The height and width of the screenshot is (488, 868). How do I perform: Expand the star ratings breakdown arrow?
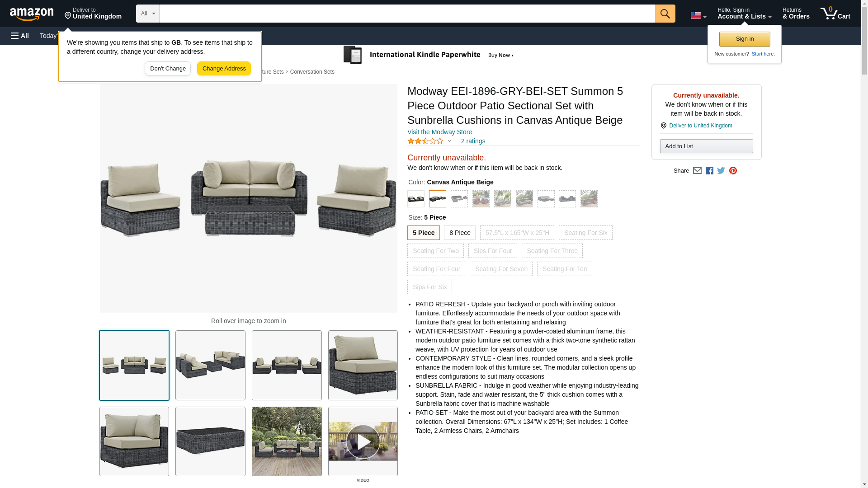pyautogui.click(x=449, y=141)
